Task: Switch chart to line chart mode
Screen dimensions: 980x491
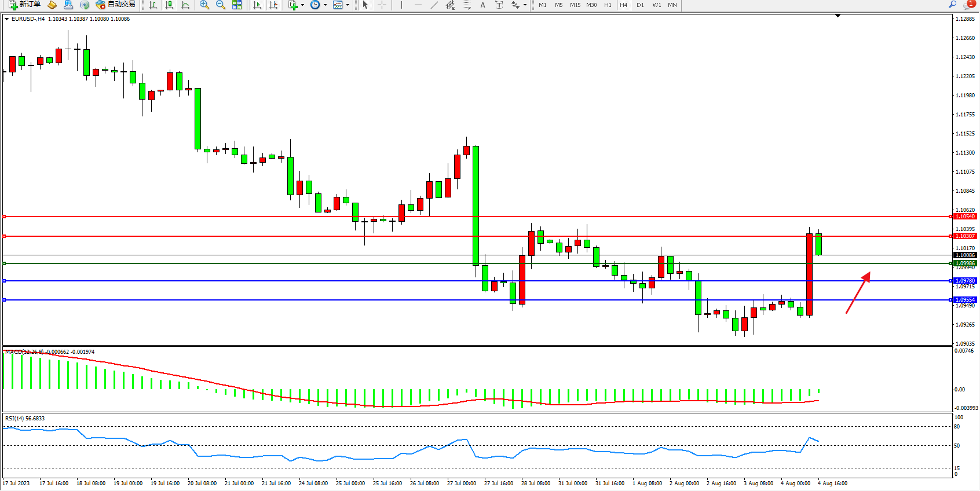Action: click(185, 5)
